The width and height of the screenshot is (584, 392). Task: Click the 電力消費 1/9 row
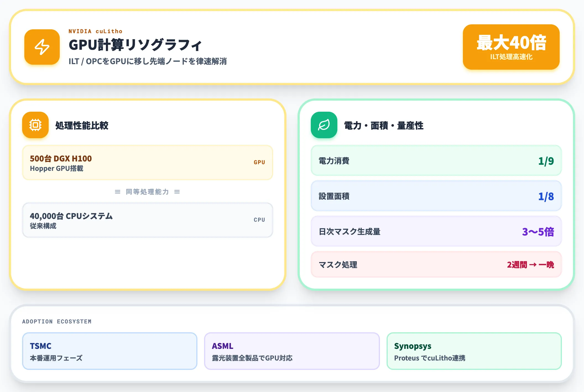[436, 161]
